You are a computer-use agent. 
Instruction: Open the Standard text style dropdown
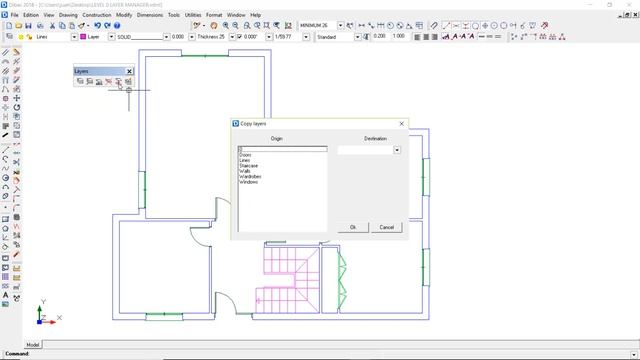(358, 37)
